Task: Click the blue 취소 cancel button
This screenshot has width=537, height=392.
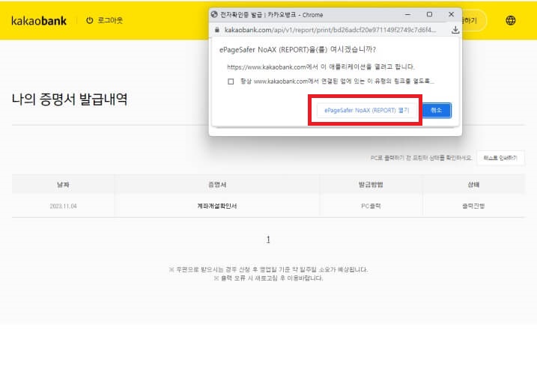Action: (437, 110)
